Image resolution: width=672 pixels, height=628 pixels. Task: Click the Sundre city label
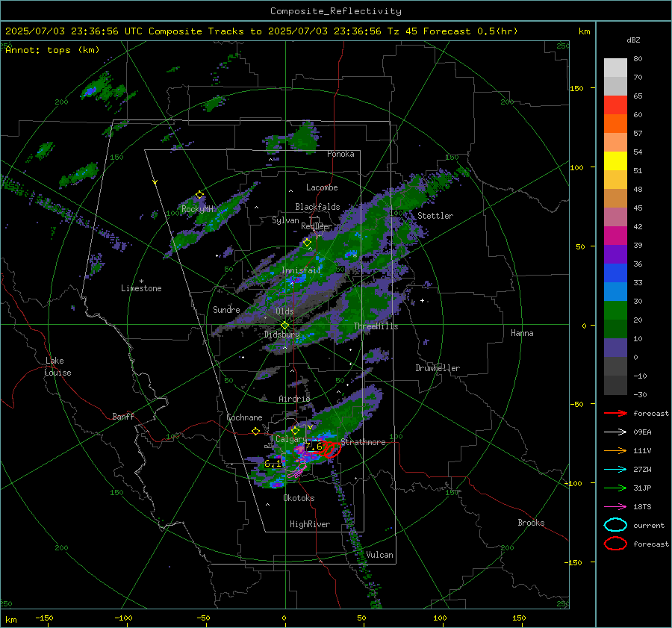pyautogui.click(x=226, y=310)
